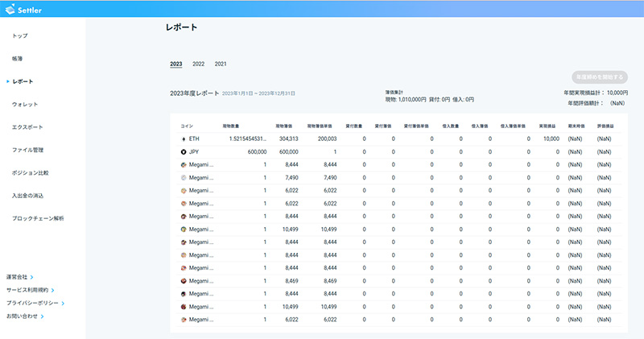Screen dimensions: 644x339
Task: Click the 年間評価額計: (NaN) text
Action: point(596,103)
